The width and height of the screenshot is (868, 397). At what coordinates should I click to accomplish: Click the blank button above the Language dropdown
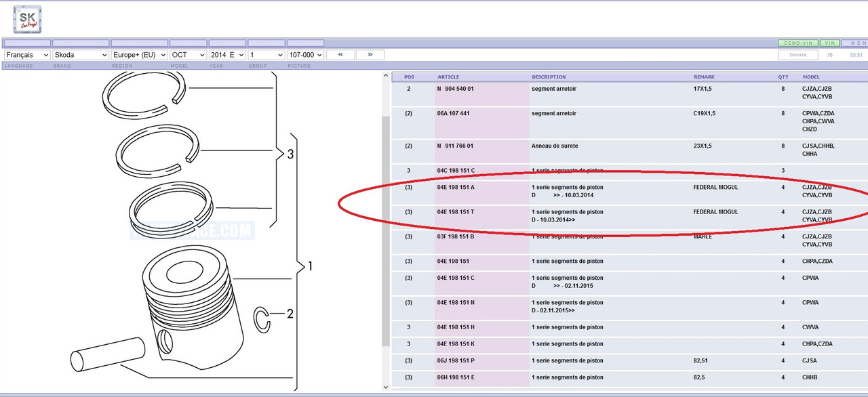(x=27, y=43)
